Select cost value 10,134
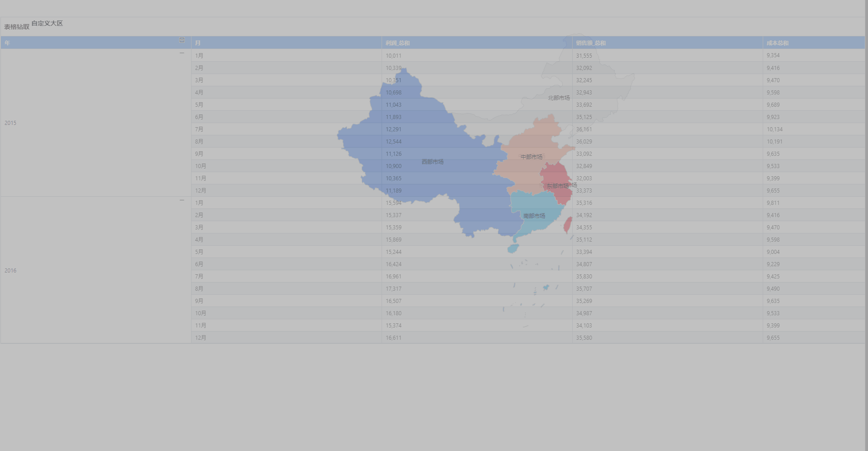 (x=775, y=129)
